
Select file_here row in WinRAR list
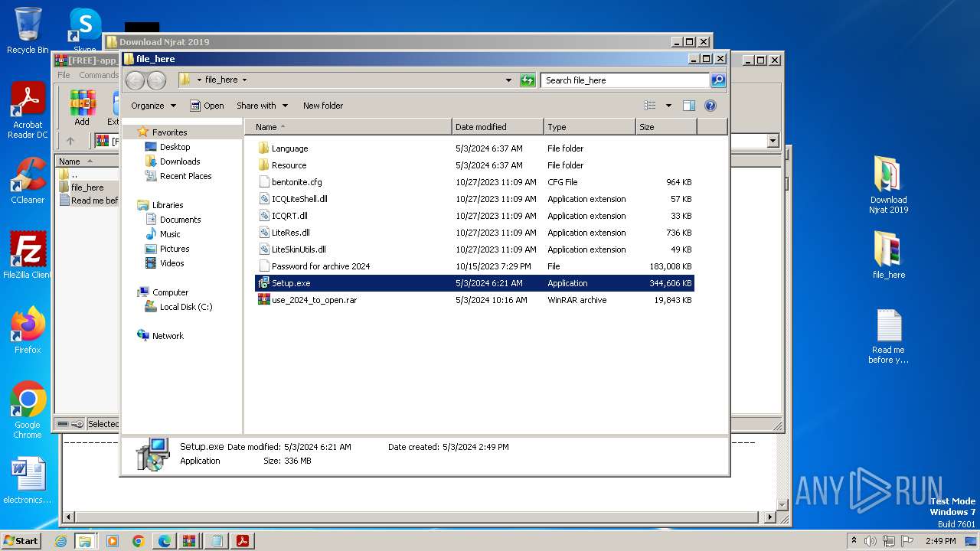(x=87, y=187)
